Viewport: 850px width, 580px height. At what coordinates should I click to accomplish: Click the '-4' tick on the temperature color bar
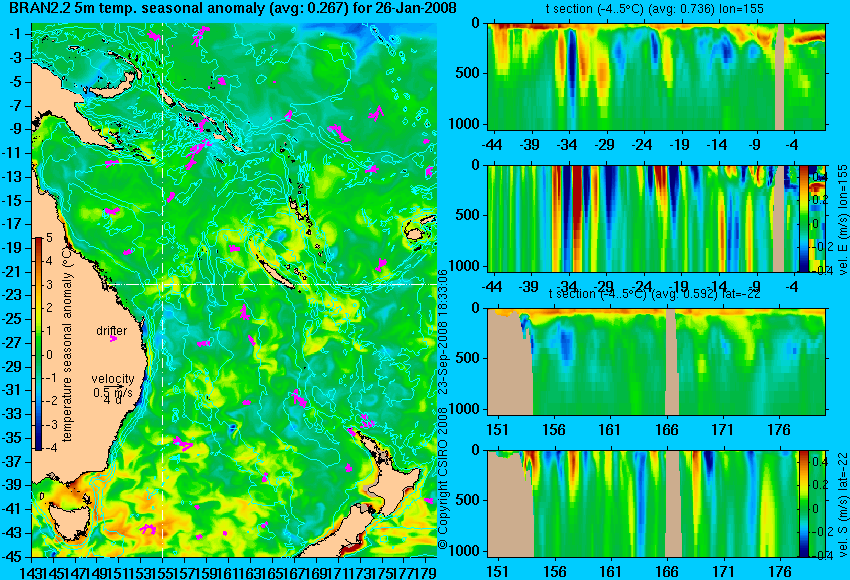tap(50, 448)
